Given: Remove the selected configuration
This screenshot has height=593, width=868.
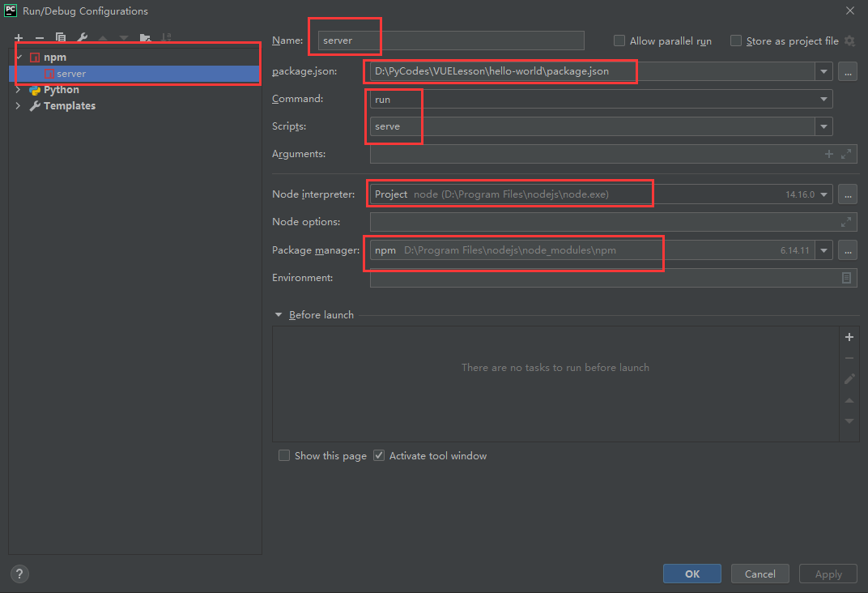Looking at the screenshot, I should (x=40, y=37).
